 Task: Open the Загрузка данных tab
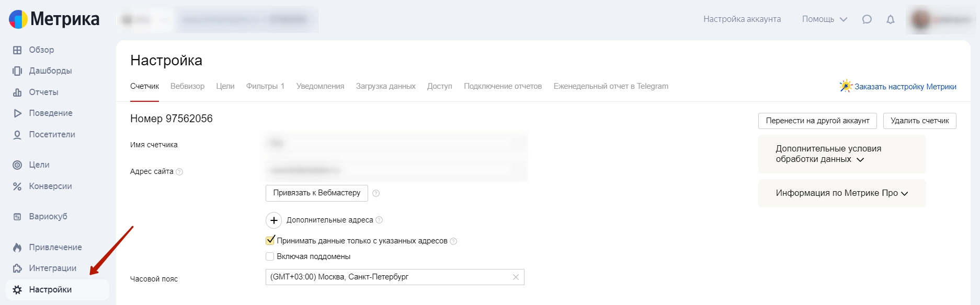tap(386, 87)
